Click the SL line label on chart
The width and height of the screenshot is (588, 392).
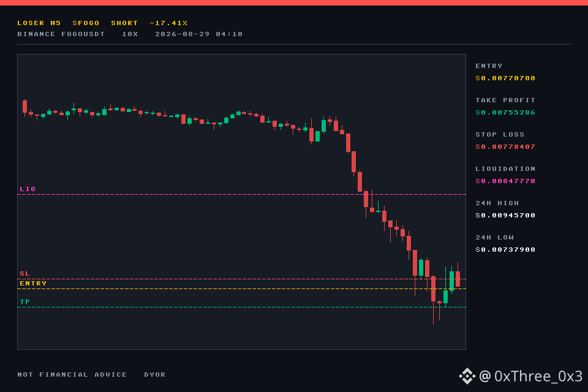(x=24, y=273)
